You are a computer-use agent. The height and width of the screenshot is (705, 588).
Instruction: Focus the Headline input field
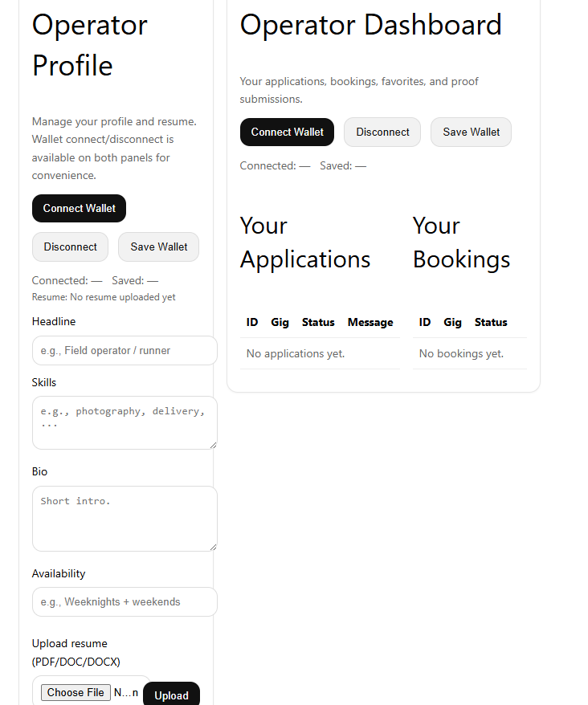pos(125,351)
